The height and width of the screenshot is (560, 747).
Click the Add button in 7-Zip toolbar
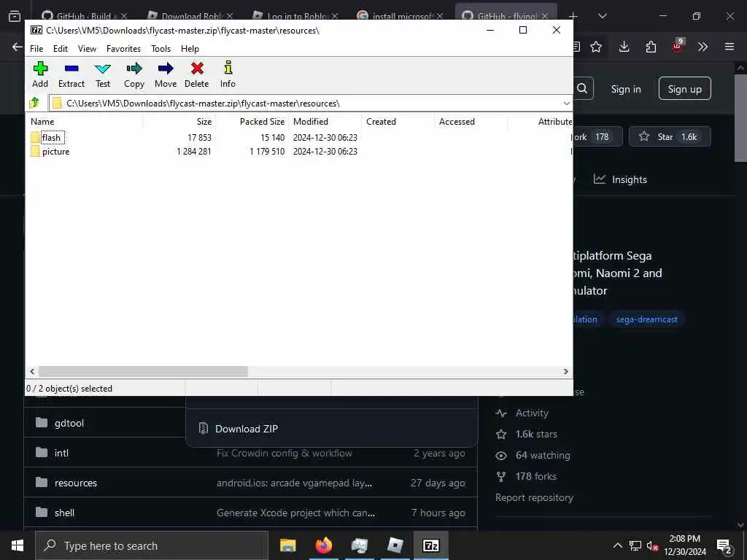40,75
